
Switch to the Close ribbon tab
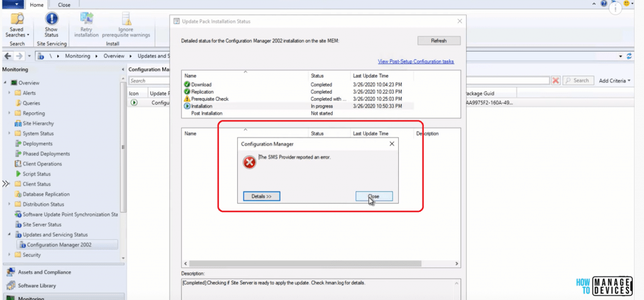pyautogui.click(x=64, y=5)
